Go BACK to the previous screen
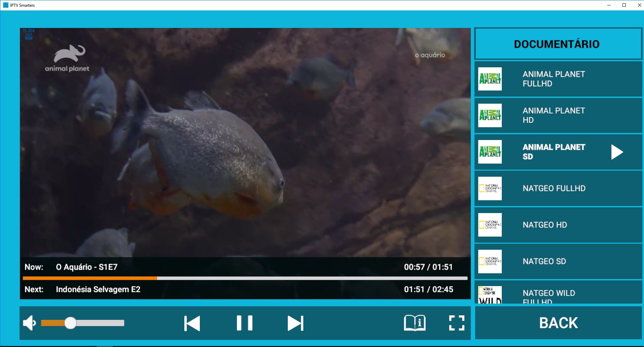The height and width of the screenshot is (347, 644). (558, 323)
